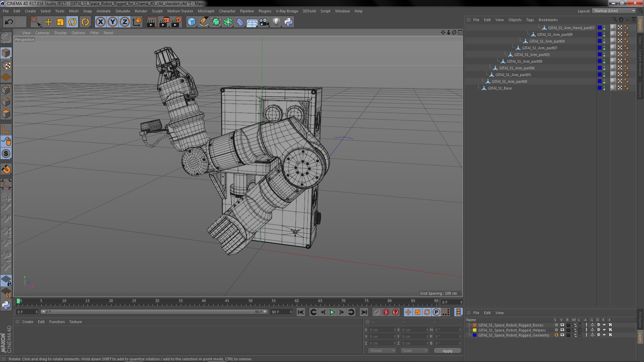The width and height of the screenshot is (644, 362).
Task: Click the Object Manager search icon
Action: tap(615, 19)
